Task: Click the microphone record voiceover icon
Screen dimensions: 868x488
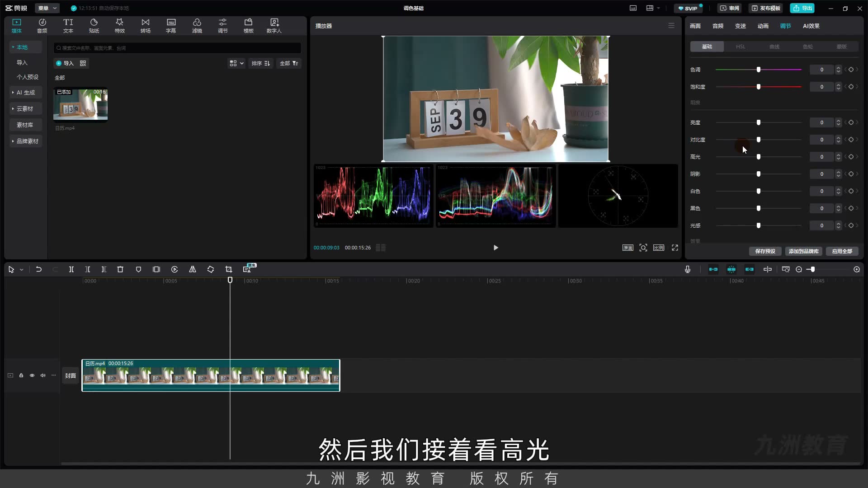Action: (688, 269)
